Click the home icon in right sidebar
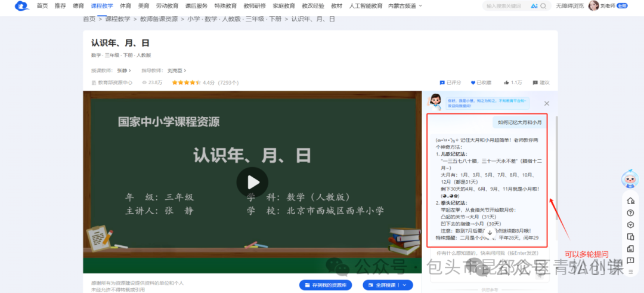 point(630,201)
